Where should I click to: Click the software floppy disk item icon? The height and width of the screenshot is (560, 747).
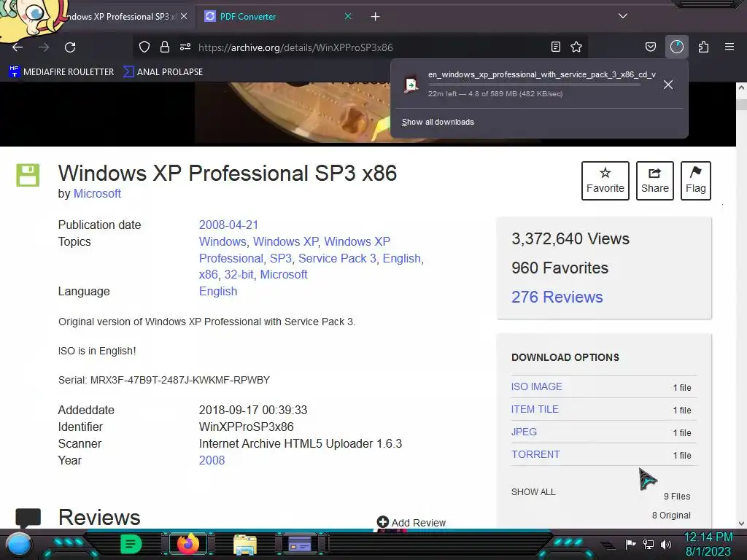(x=28, y=175)
